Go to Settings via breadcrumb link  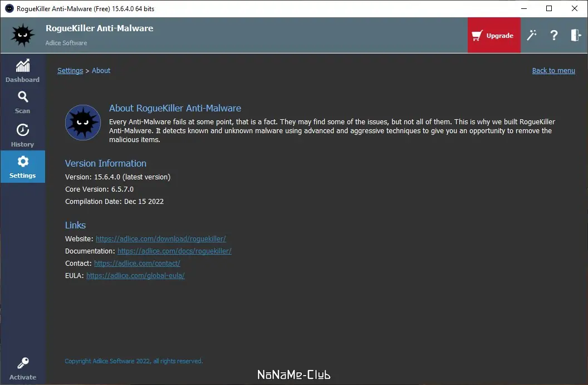70,71
